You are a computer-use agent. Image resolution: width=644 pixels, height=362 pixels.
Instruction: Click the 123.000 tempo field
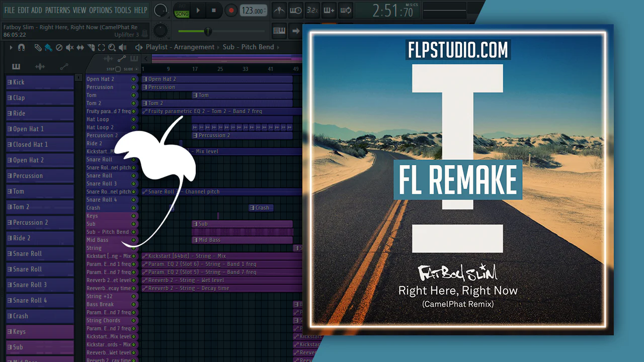point(253,11)
